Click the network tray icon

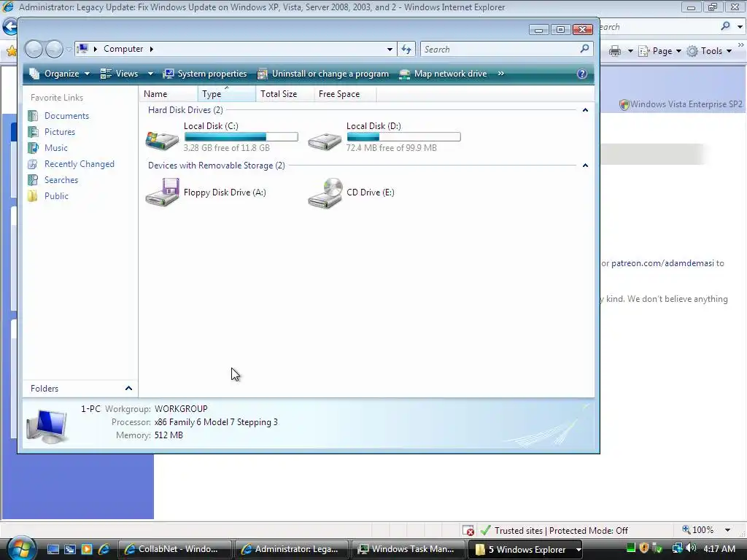(x=677, y=548)
